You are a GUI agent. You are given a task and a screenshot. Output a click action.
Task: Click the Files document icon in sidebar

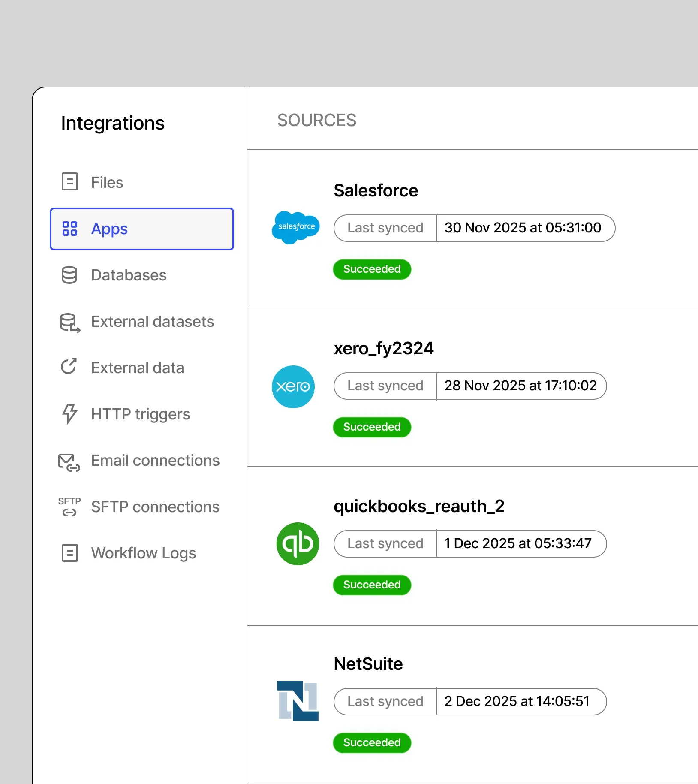[69, 181]
